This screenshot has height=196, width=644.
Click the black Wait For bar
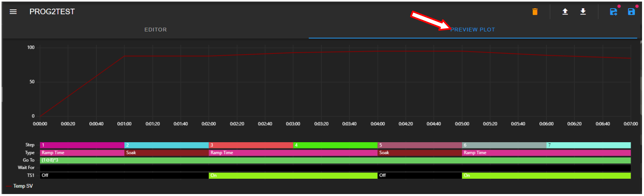[335, 168]
